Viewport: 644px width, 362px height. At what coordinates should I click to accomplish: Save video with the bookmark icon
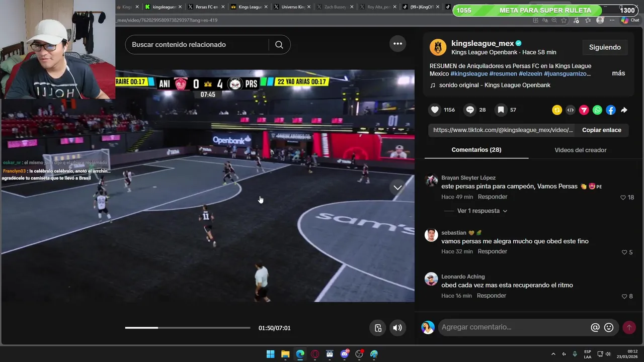(501, 110)
